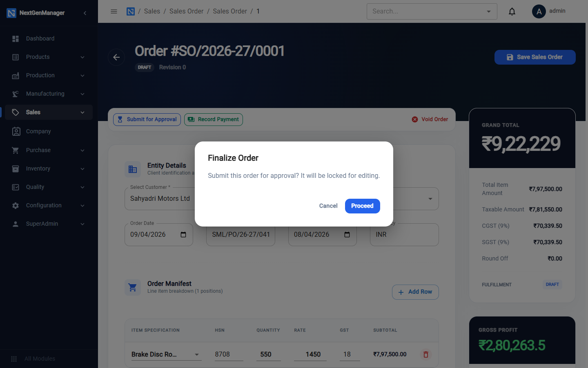Click the HSN field showing 8708

coord(229,355)
